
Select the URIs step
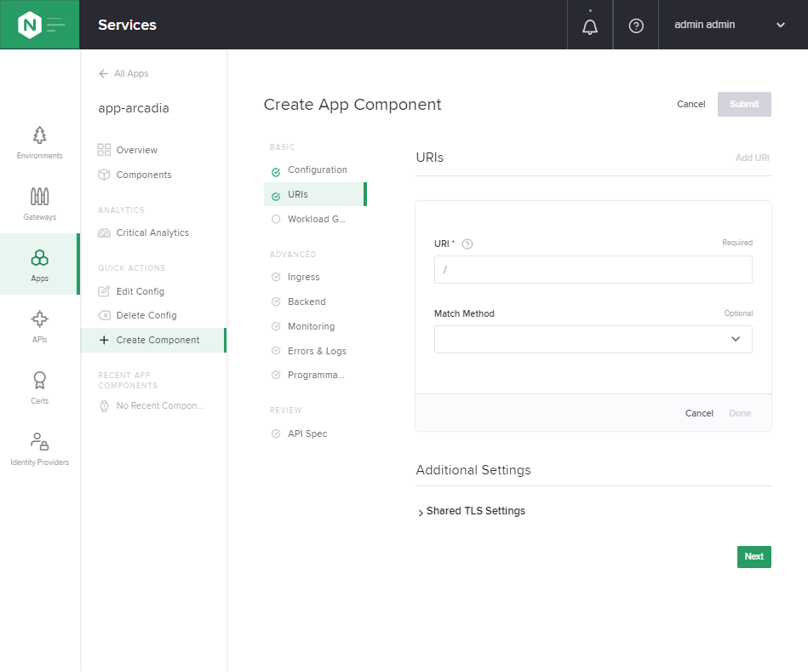315,194
